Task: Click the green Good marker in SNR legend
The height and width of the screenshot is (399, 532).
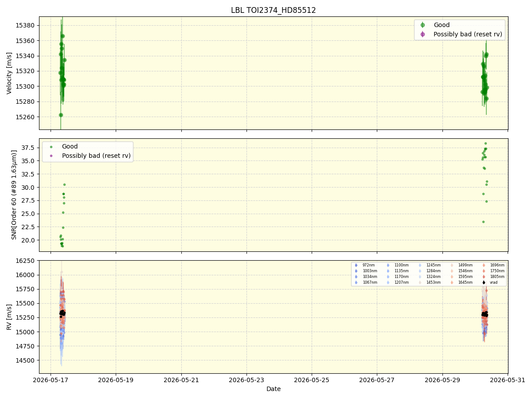Action: [51, 147]
